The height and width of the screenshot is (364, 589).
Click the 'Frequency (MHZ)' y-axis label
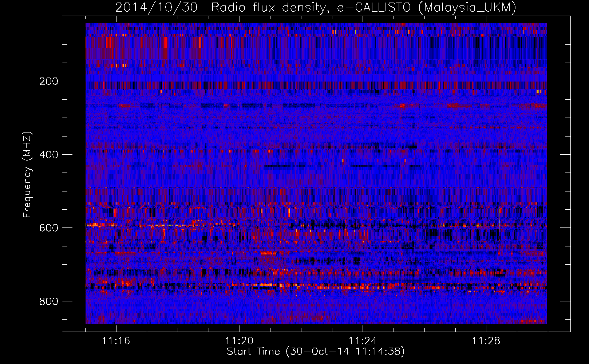[x=27, y=175]
